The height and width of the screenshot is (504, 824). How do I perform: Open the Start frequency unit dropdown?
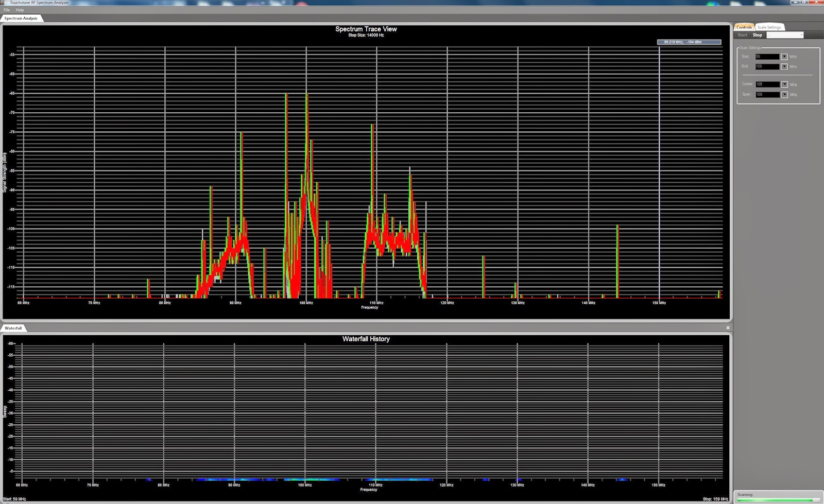click(x=784, y=57)
